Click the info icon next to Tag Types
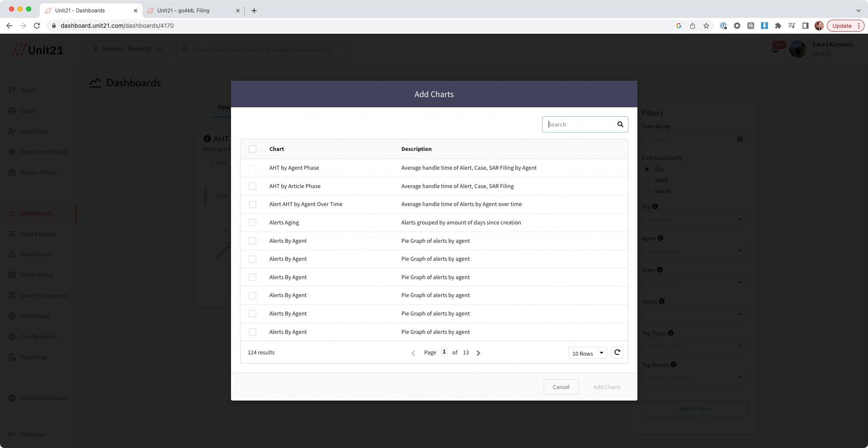Viewport: 868px width, 448px height. coord(670,333)
